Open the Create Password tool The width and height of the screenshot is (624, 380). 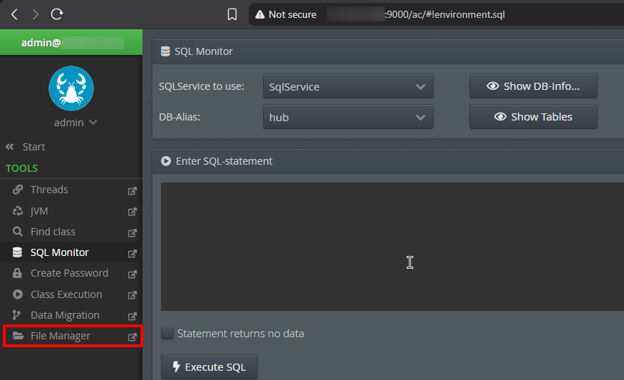(69, 273)
